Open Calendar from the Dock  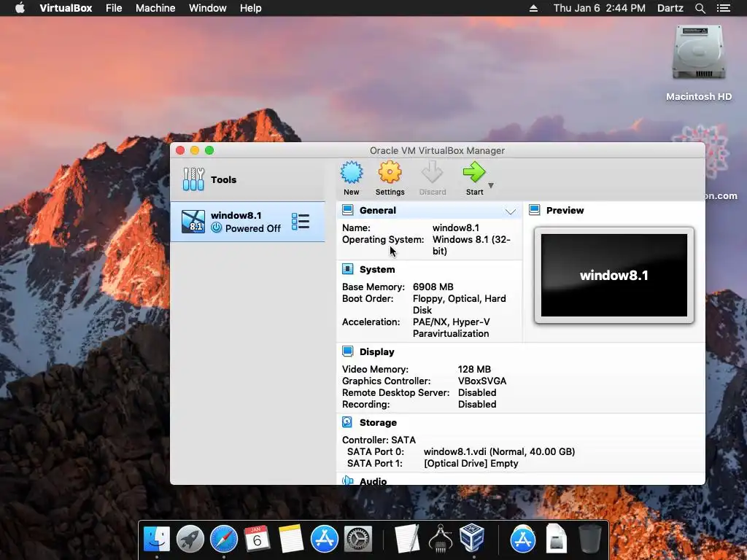coord(258,539)
